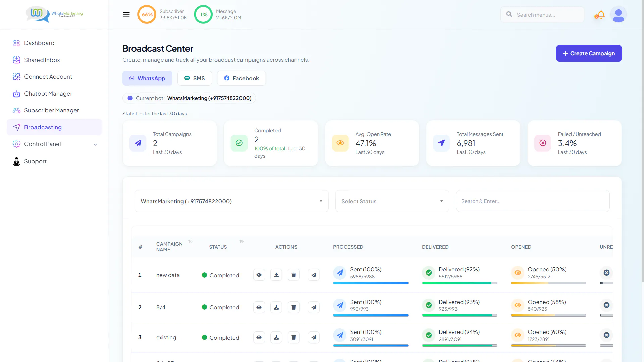Switch to the SMS tab
This screenshot has height=362, width=644.
(x=195, y=78)
